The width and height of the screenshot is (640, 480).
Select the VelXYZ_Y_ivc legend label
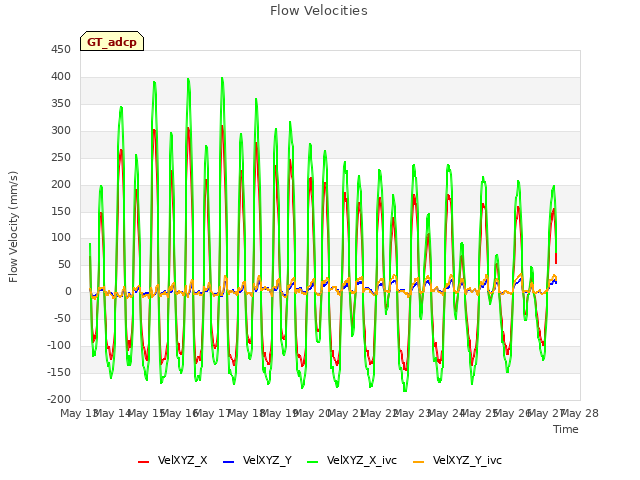click(x=467, y=460)
